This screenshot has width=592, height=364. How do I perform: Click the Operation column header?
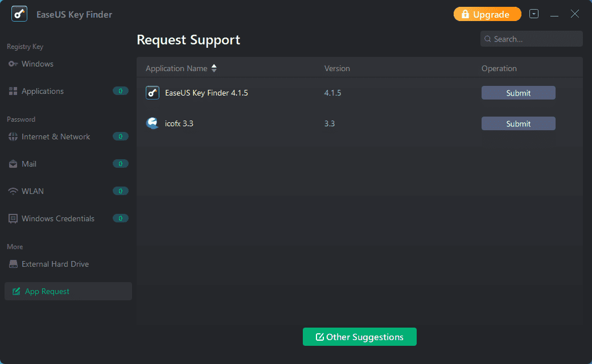[x=499, y=68]
